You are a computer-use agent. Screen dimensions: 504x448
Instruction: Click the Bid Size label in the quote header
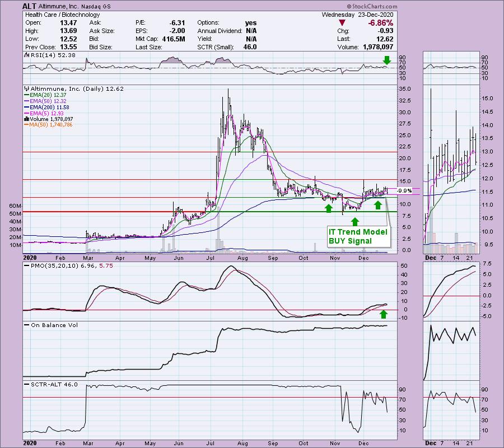coord(101,47)
